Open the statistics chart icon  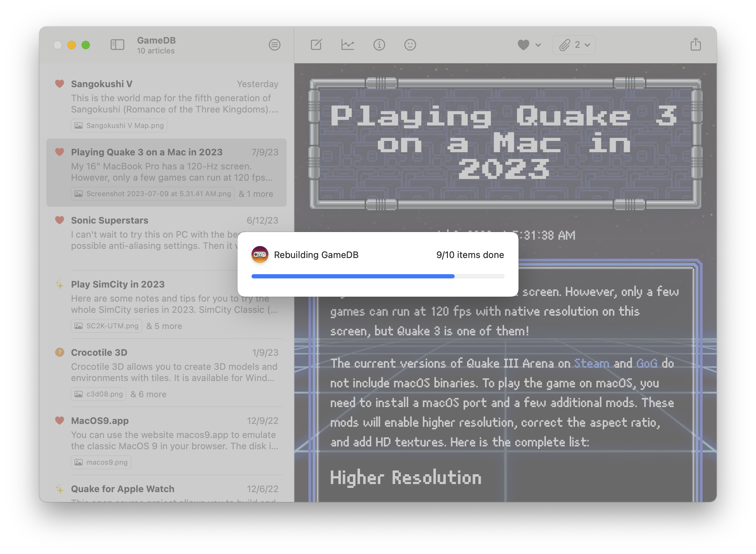coord(347,45)
